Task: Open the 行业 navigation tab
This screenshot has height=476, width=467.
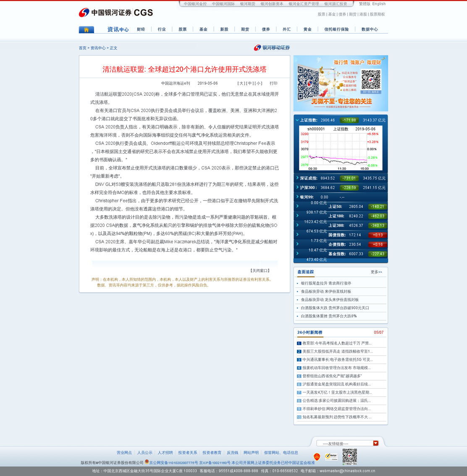Action: pyautogui.click(x=162, y=29)
